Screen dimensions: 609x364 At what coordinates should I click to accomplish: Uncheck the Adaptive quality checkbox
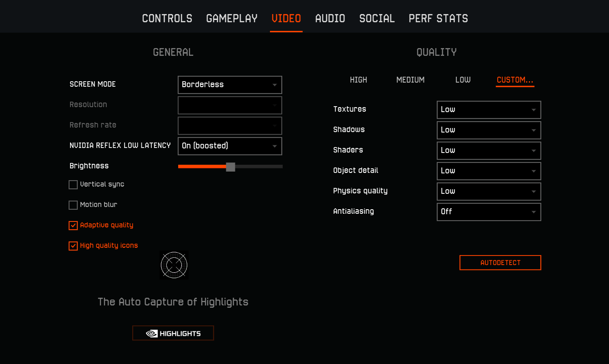(x=73, y=226)
